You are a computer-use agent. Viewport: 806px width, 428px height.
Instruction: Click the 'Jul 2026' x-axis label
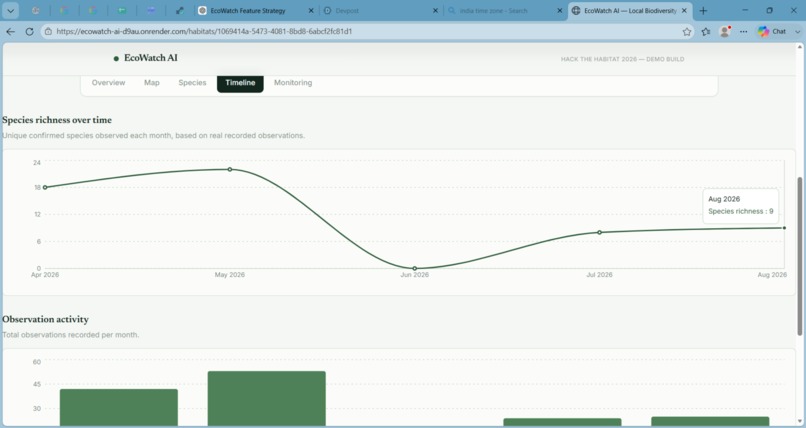[599, 275]
